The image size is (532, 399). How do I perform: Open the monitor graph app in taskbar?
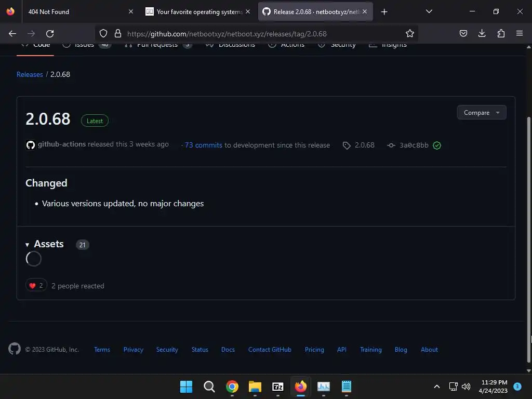pyautogui.click(x=323, y=387)
